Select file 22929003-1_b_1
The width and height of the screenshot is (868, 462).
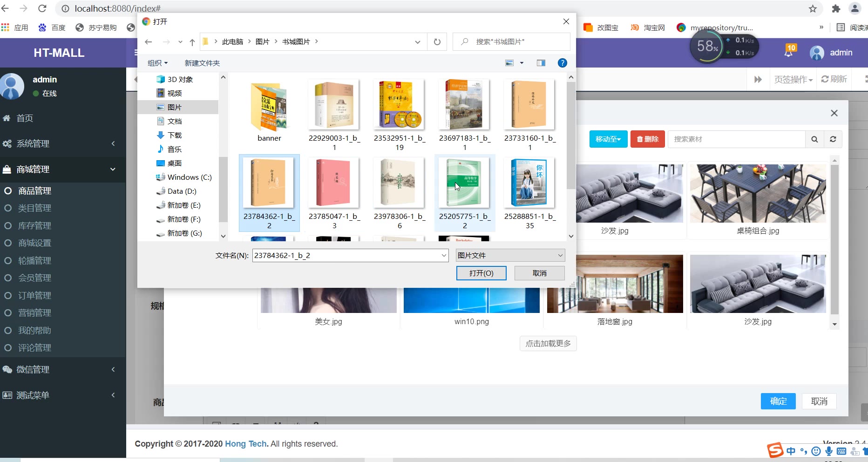pos(334,115)
